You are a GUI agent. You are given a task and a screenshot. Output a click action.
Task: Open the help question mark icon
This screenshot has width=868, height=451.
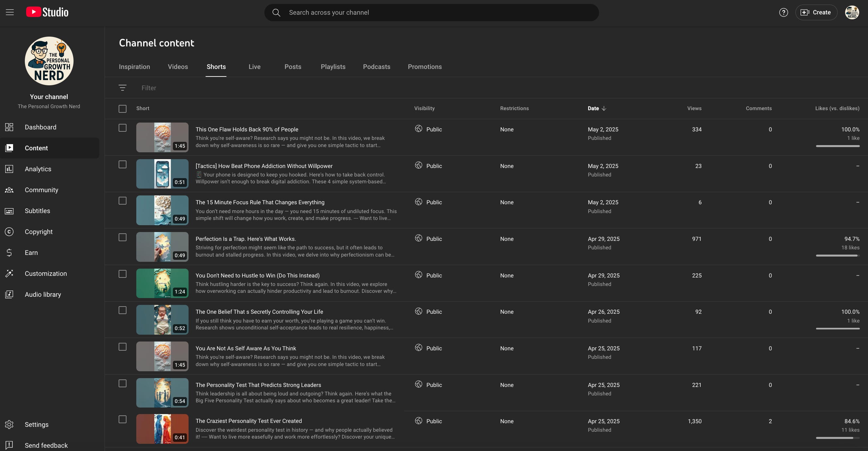click(783, 12)
